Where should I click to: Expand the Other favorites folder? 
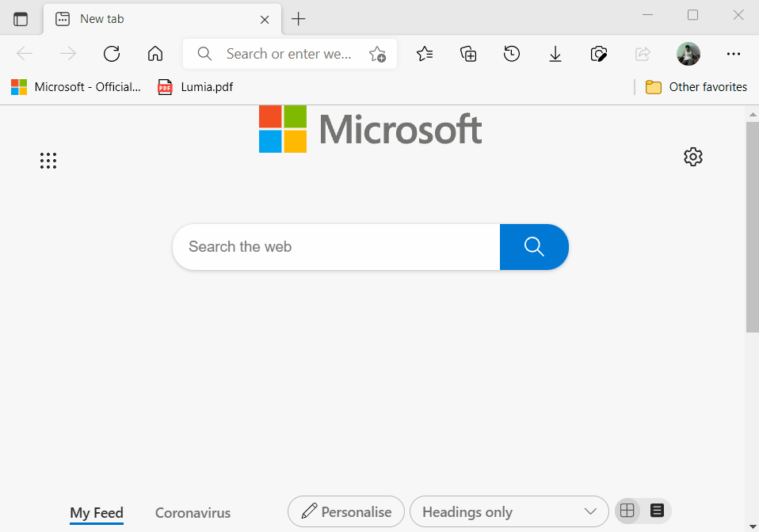(x=696, y=87)
